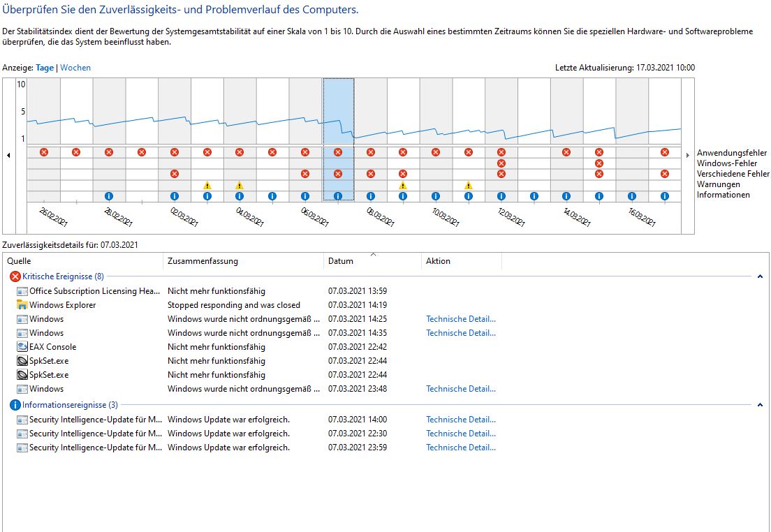Open the Anwendungsfehler marker on 05.03.2021
The width and height of the screenshot is (771, 532).
tap(272, 152)
